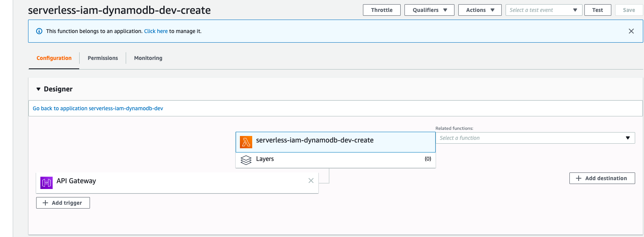Image resolution: width=644 pixels, height=237 pixels.
Task: Open the Related functions dropdown
Action: [535, 138]
